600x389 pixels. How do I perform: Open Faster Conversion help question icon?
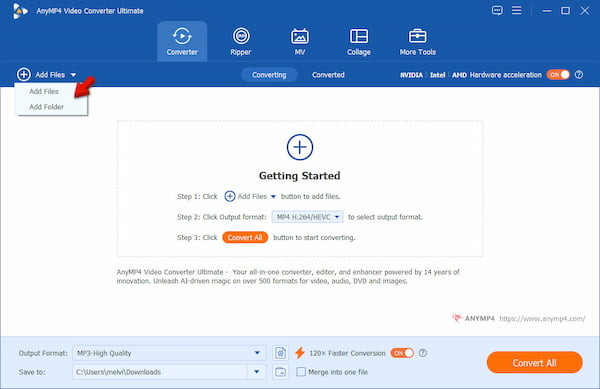point(422,353)
